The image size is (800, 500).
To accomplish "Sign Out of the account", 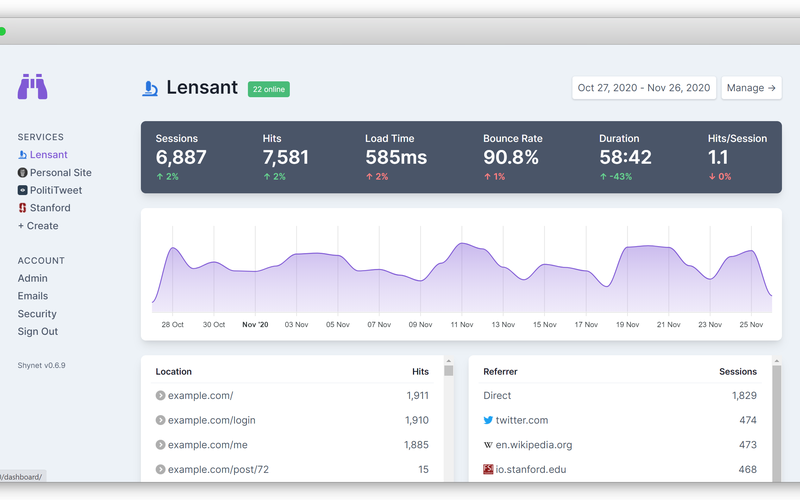I will pos(38,331).
